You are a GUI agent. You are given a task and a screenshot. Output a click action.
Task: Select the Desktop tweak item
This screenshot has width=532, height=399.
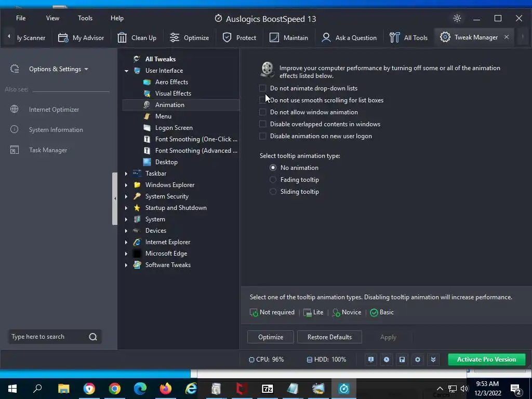tap(166, 162)
